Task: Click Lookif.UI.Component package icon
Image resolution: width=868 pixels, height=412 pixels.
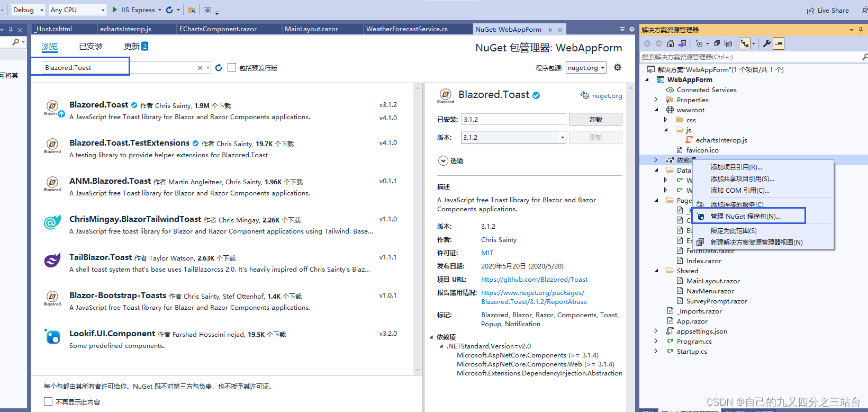Action: (52, 337)
